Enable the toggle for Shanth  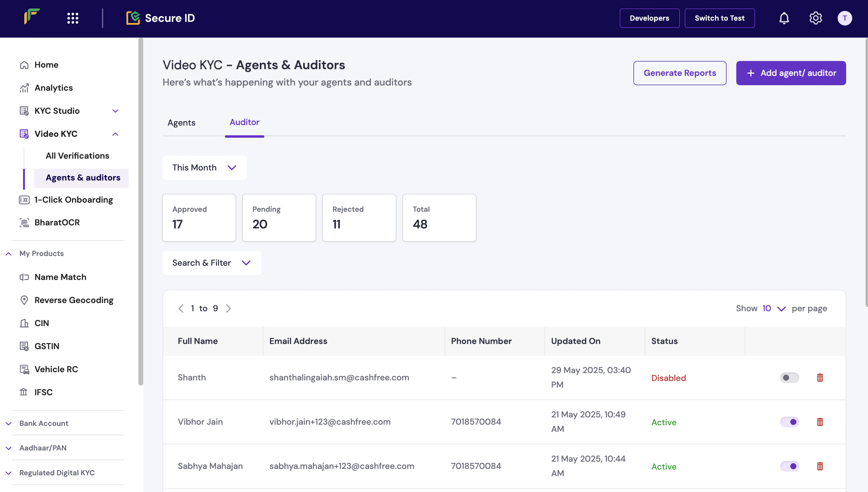[x=789, y=377]
